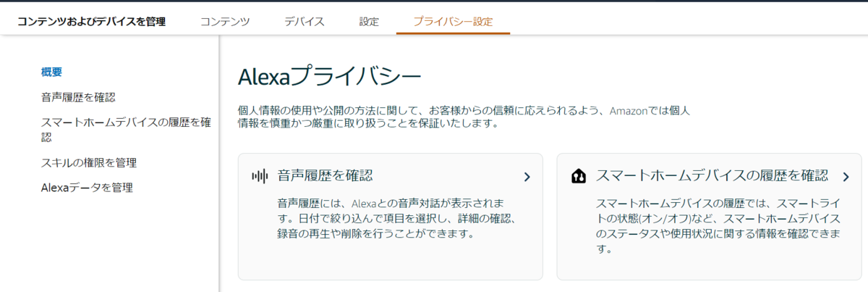868x292 pixels.
Task: Click the voice waveform icon on 音声履歴を確認 card
Action: click(x=260, y=176)
